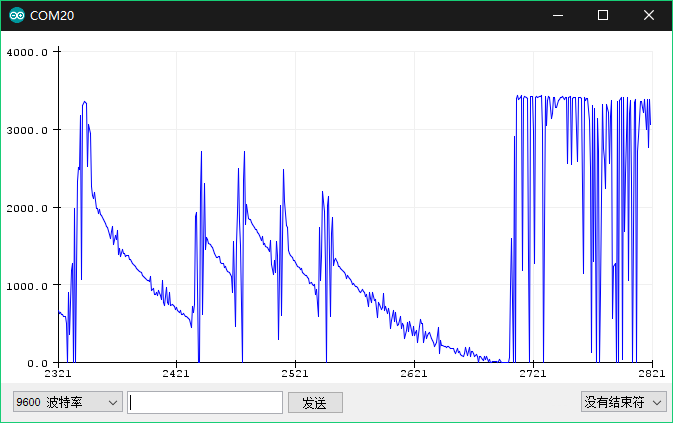Click the 2521 x-axis label
This screenshot has width=673, height=423.
click(x=295, y=373)
